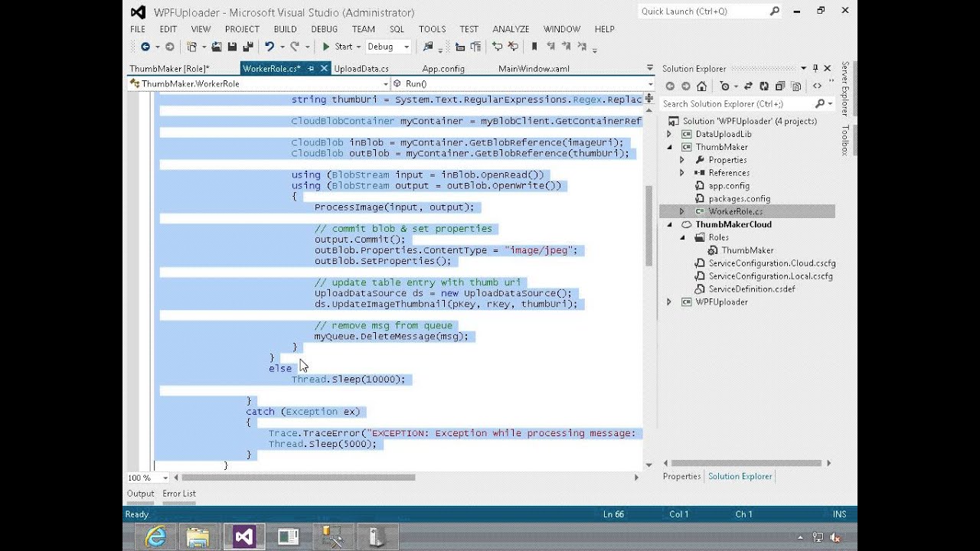Open the ANALYZE menu
Screen dimensions: 980x551
tap(511, 29)
